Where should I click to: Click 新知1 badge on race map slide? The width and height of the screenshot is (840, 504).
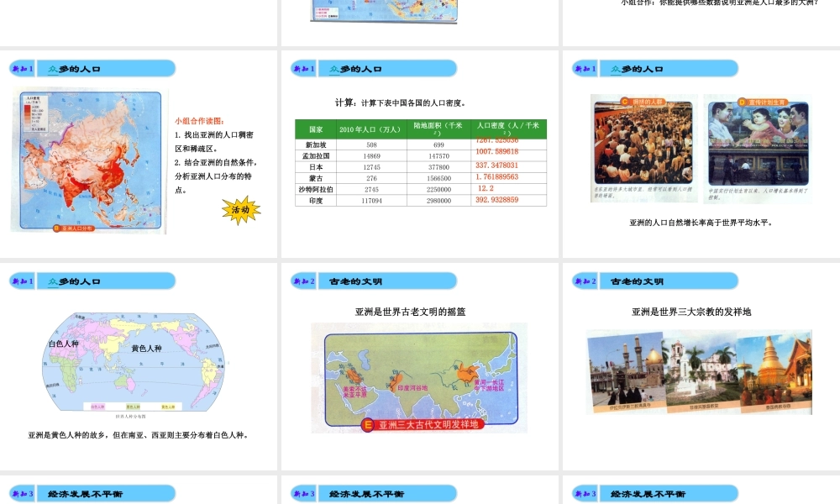[23, 281]
